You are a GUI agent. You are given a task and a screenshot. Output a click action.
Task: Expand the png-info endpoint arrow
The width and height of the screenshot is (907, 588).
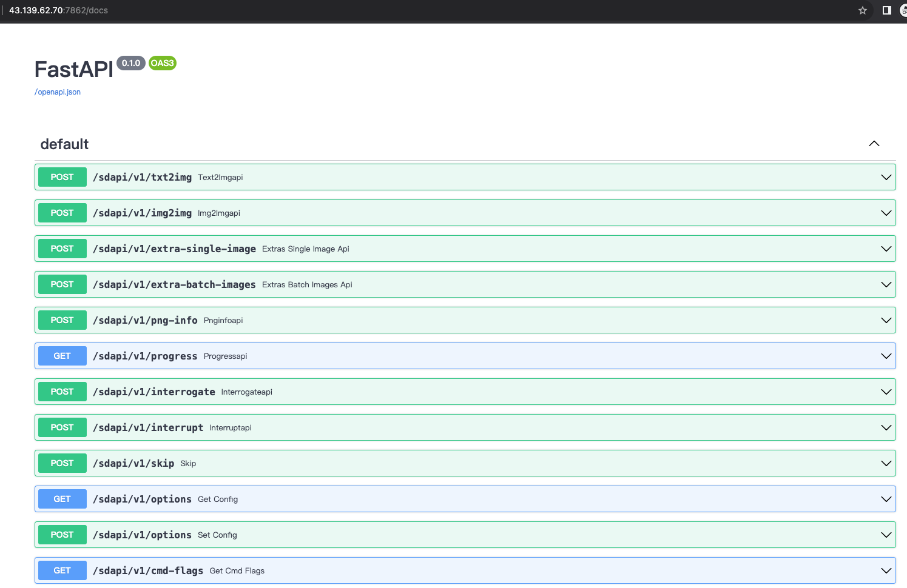(886, 320)
